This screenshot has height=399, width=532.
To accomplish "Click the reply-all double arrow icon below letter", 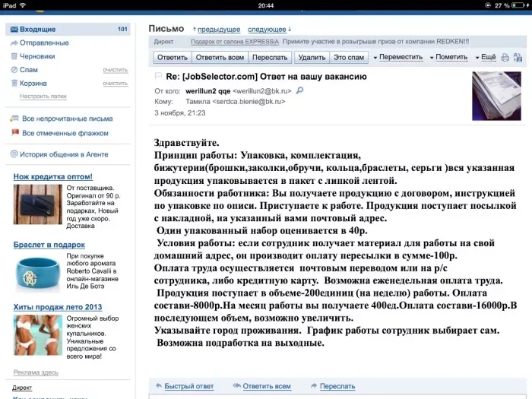I will (237, 386).
